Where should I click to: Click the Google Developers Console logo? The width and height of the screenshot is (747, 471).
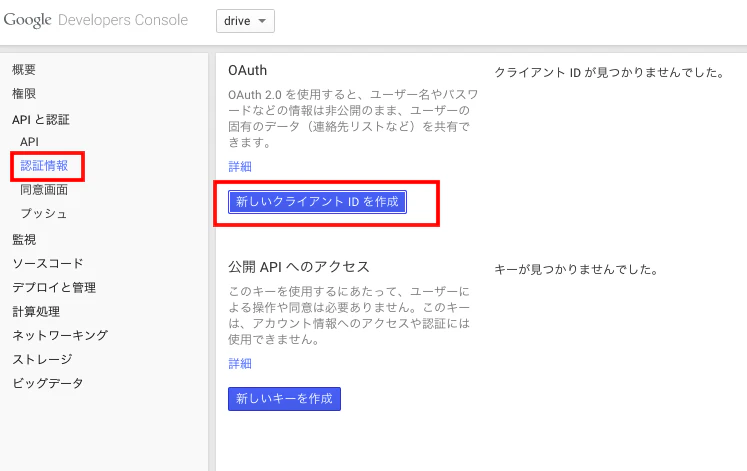95,20
